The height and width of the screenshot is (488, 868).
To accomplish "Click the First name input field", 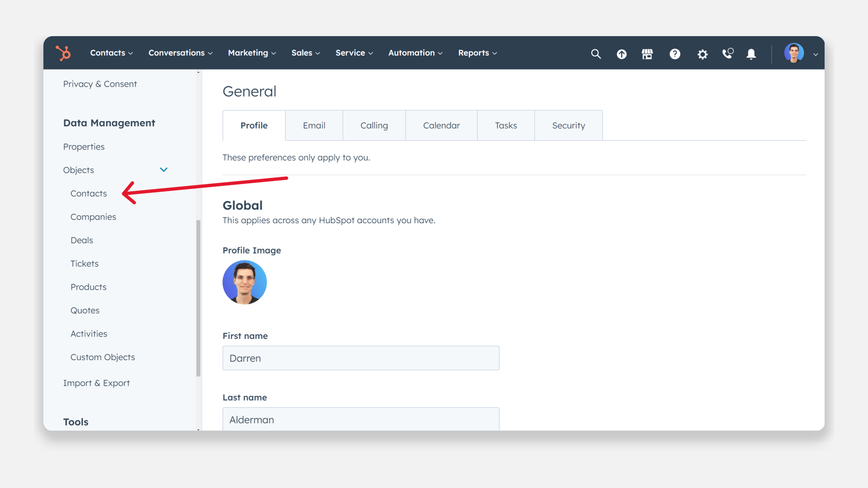I will [361, 358].
